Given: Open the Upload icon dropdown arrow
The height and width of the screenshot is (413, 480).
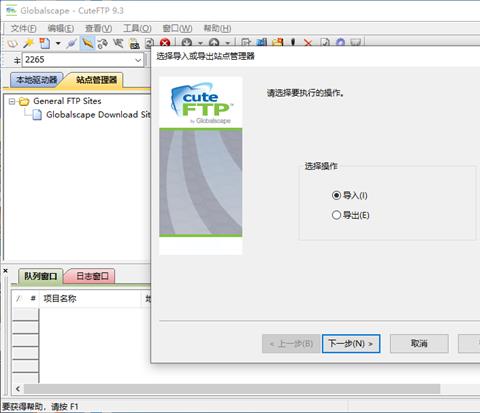Looking at the screenshot, I should [227, 43].
